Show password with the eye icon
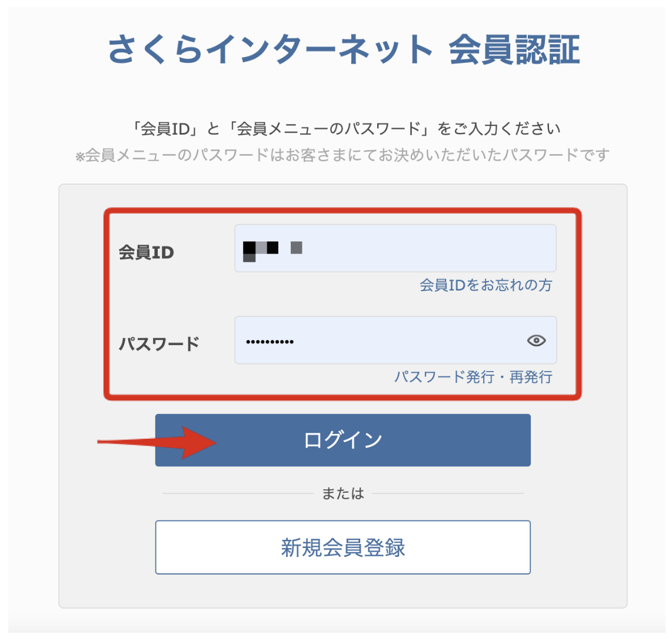 [536, 340]
